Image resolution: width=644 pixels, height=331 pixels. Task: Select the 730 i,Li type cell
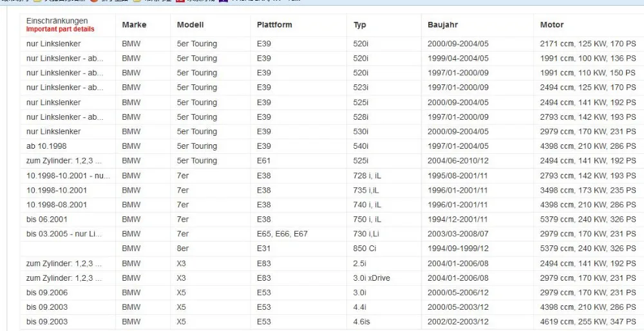(366, 234)
